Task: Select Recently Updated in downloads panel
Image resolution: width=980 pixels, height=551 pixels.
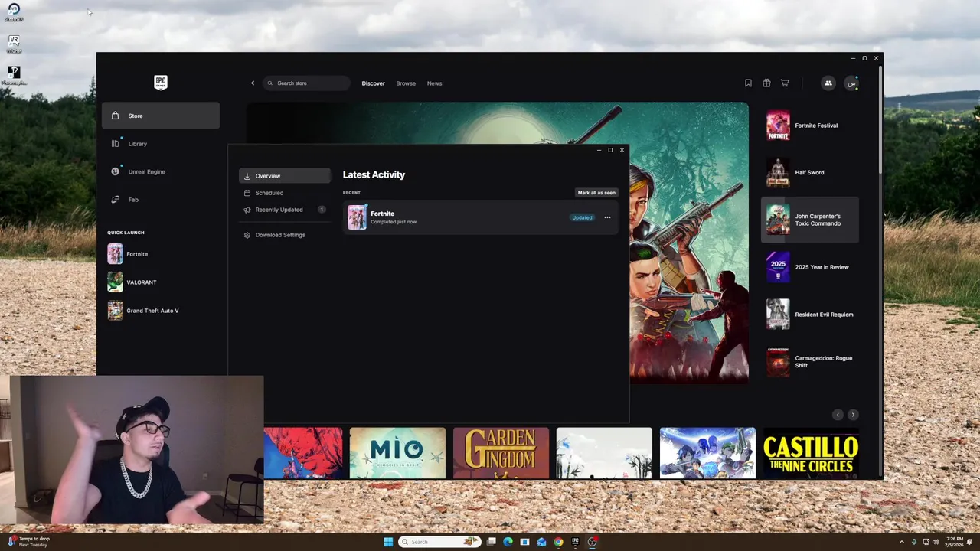Action: click(285, 210)
